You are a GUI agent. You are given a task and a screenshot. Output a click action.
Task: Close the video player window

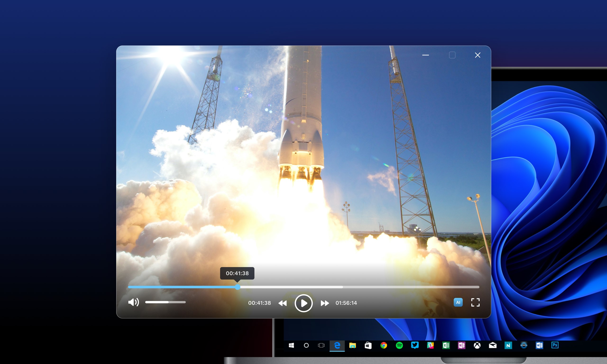(x=478, y=55)
